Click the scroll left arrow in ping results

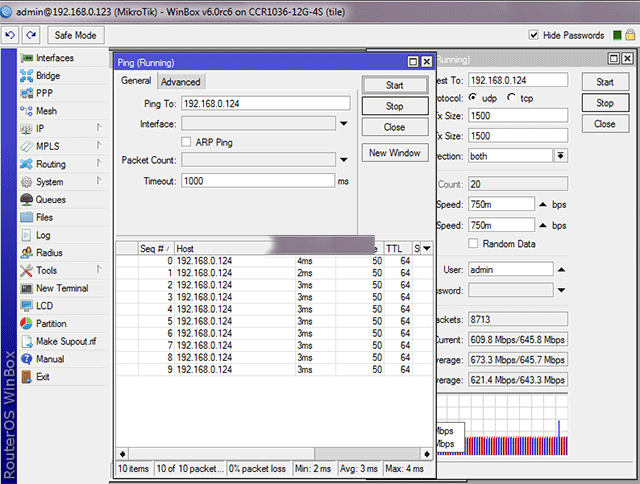point(123,454)
